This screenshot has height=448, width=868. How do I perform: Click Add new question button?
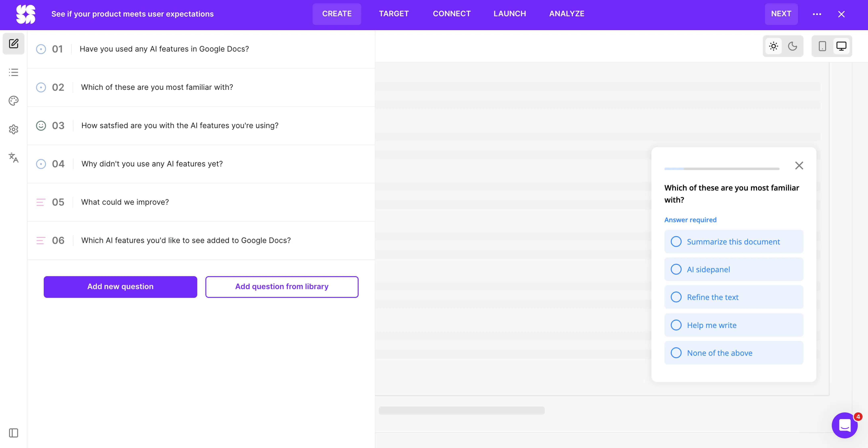pos(120,287)
